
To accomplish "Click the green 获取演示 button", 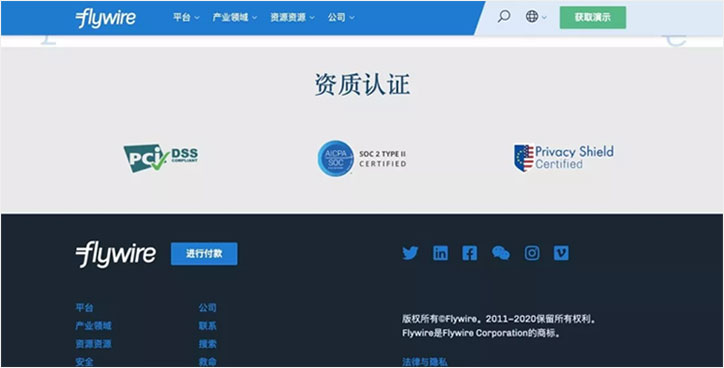I will pyautogui.click(x=593, y=18).
